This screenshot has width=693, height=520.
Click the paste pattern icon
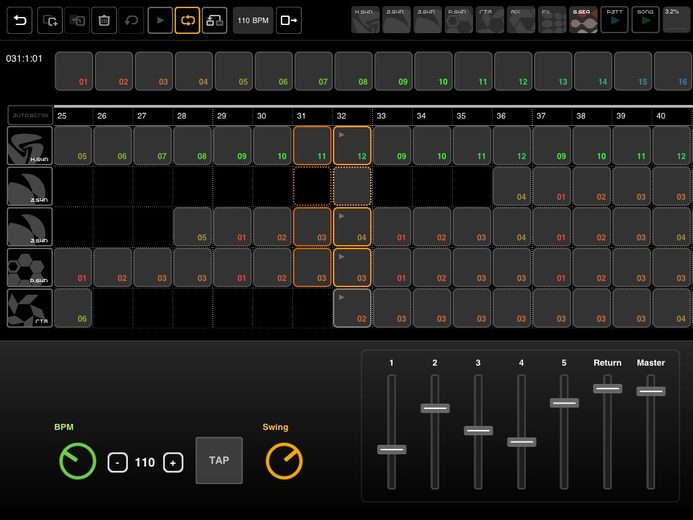[77, 20]
